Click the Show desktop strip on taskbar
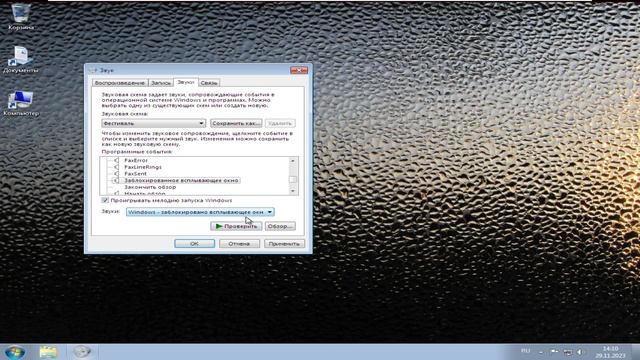 point(636,352)
